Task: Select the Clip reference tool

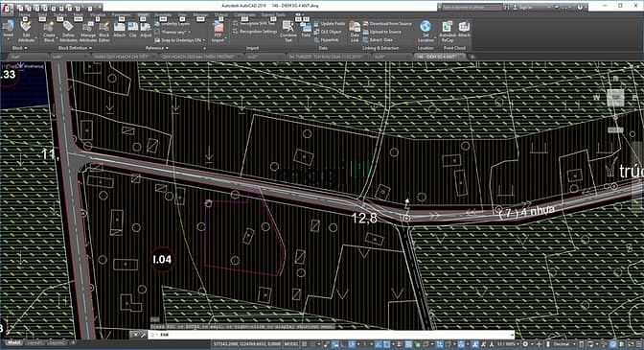Action: (132, 30)
